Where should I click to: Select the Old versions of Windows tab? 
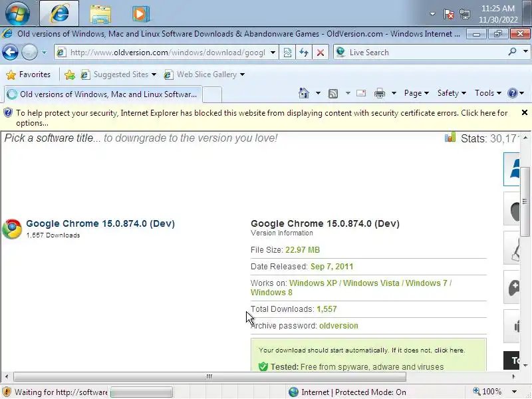point(103,94)
